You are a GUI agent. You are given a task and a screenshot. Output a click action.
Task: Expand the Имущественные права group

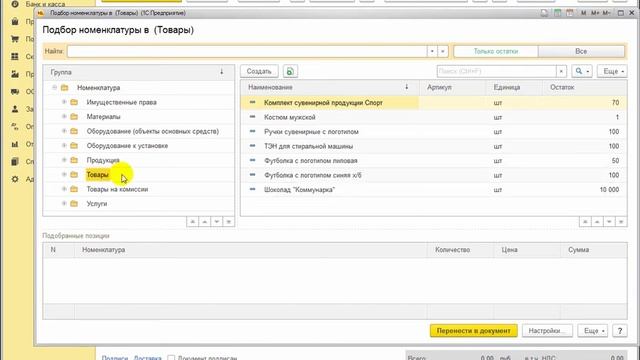(64, 102)
